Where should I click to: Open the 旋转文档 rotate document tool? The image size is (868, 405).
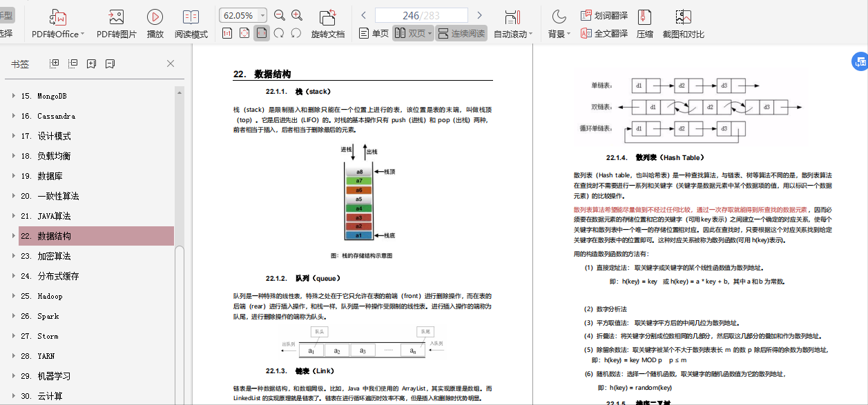pos(328,24)
